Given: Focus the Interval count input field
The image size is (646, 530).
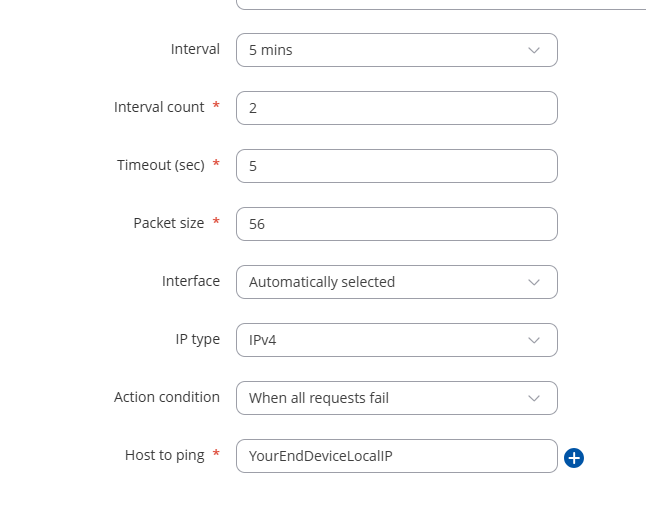Looking at the screenshot, I should pos(397,108).
